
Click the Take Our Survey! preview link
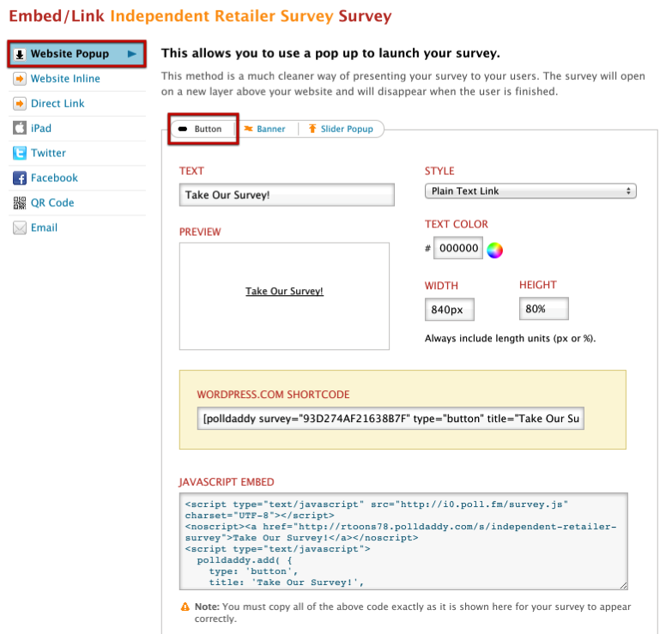(284, 292)
